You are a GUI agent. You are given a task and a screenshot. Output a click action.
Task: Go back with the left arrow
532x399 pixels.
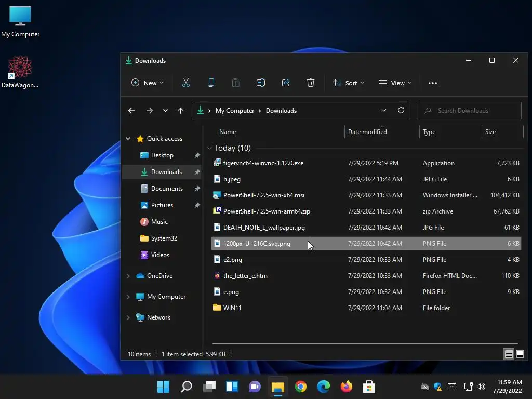(131, 111)
